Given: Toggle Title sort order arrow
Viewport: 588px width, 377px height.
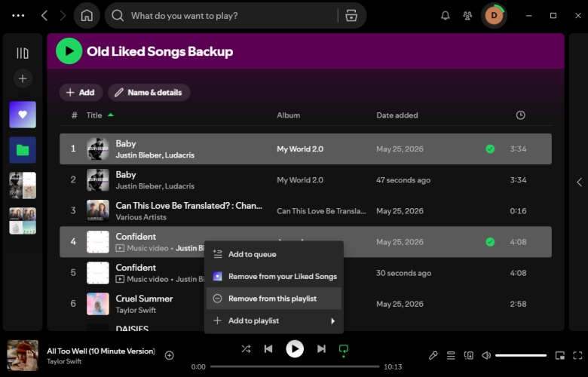Looking at the screenshot, I should 111,115.
